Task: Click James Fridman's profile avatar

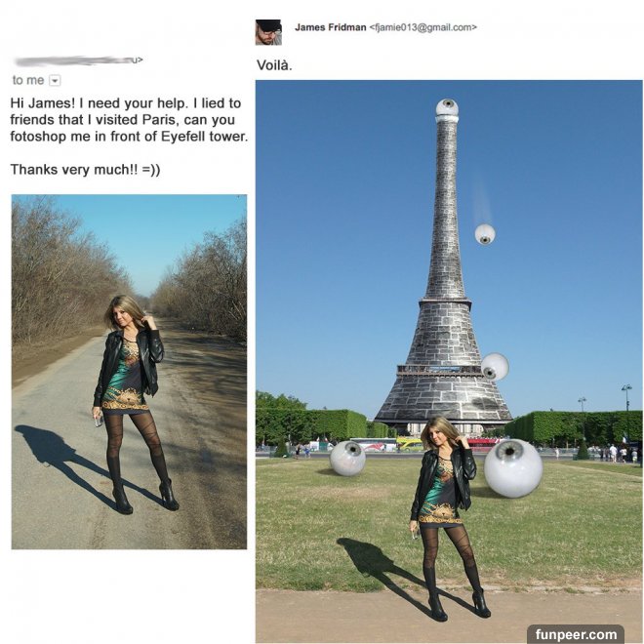Action: pyautogui.click(x=268, y=32)
